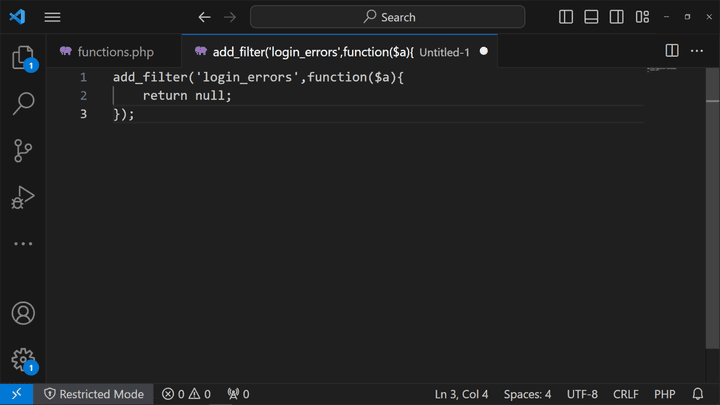Open the Accounts menu icon

(23, 313)
